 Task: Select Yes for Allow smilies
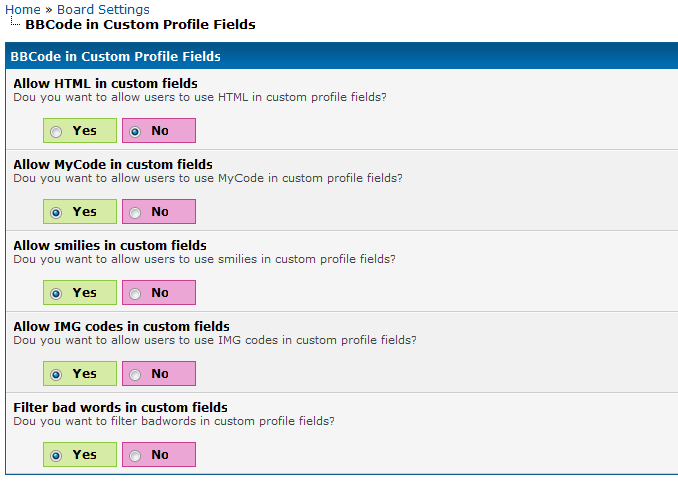(56, 293)
